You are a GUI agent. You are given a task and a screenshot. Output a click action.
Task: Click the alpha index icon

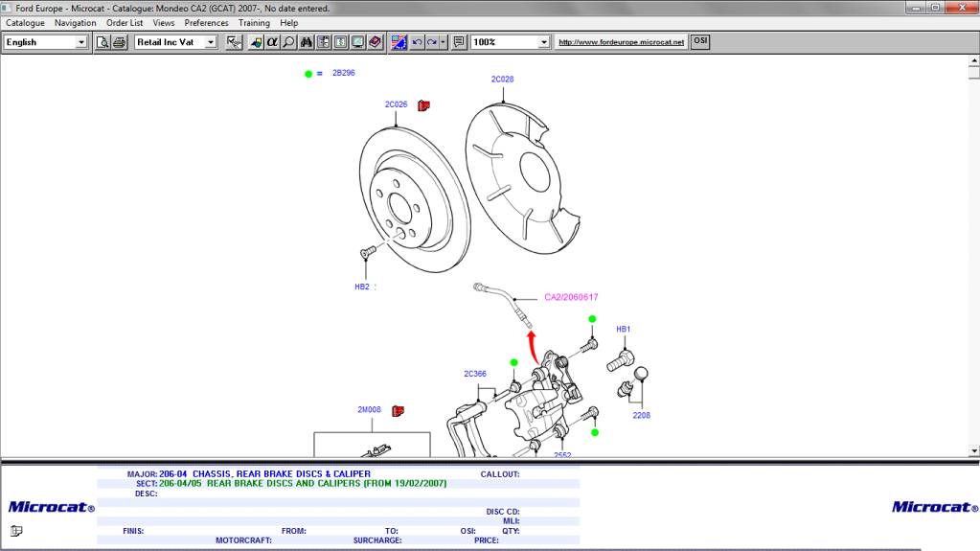272,42
